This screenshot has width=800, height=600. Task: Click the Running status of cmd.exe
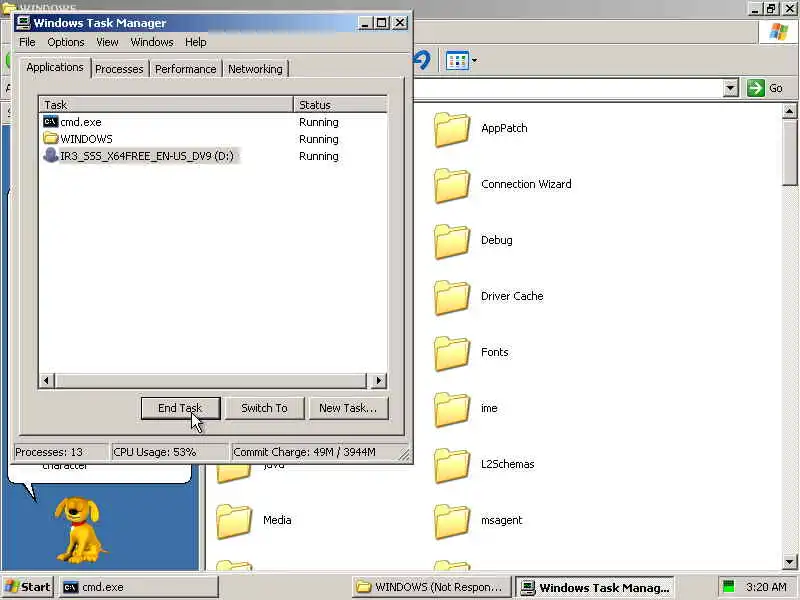pyautogui.click(x=319, y=122)
